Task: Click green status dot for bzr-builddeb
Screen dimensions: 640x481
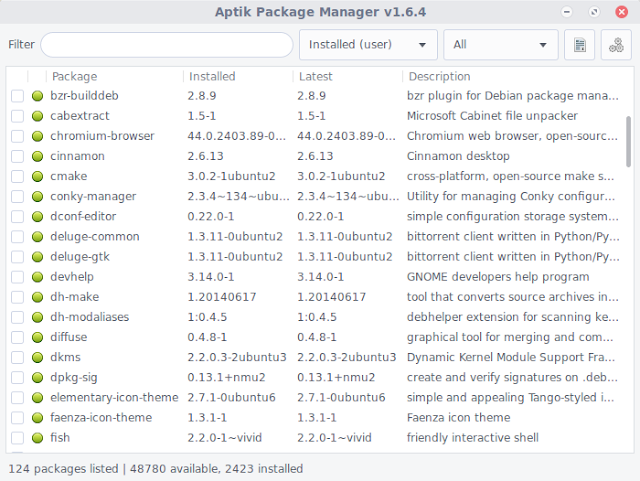Action: point(38,96)
